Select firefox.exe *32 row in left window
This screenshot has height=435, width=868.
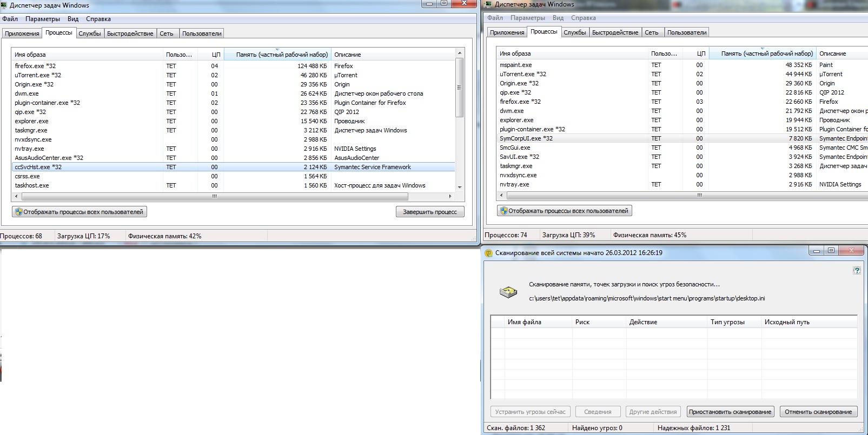234,66
